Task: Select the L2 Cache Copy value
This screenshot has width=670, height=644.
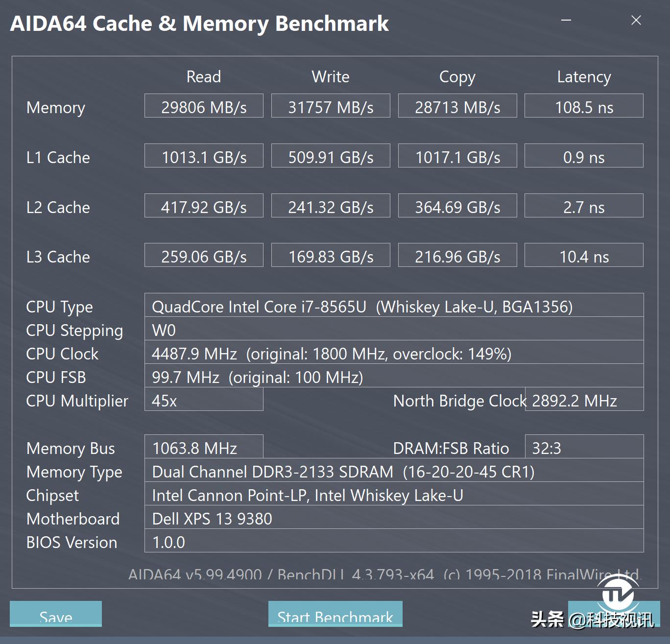Action: pyautogui.click(x=457, y=206)
